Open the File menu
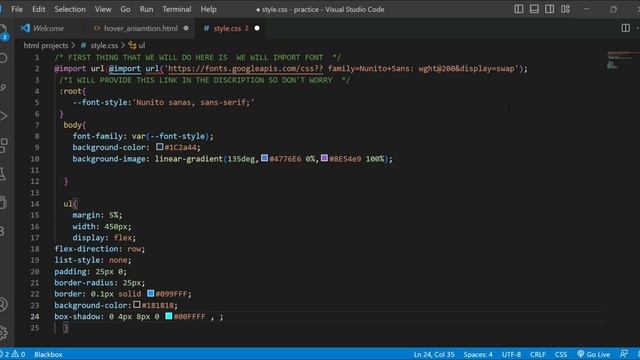The height and width of the screenshot is (360, 640). 17,9
